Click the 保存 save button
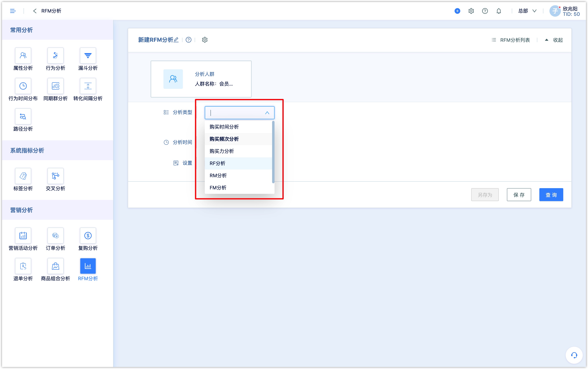 coord(519,195)
